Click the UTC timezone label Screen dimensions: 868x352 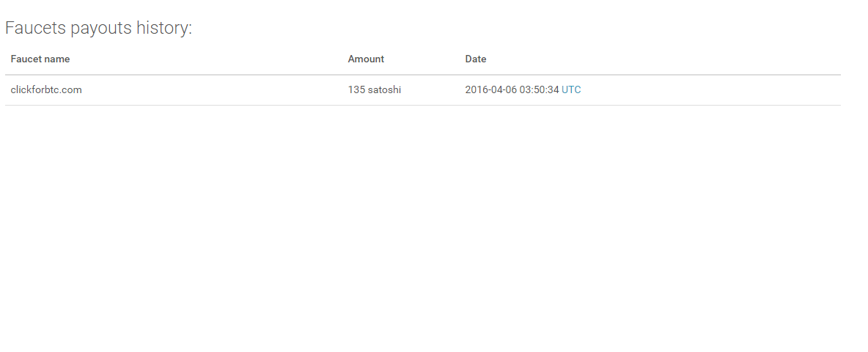(571, 90)
